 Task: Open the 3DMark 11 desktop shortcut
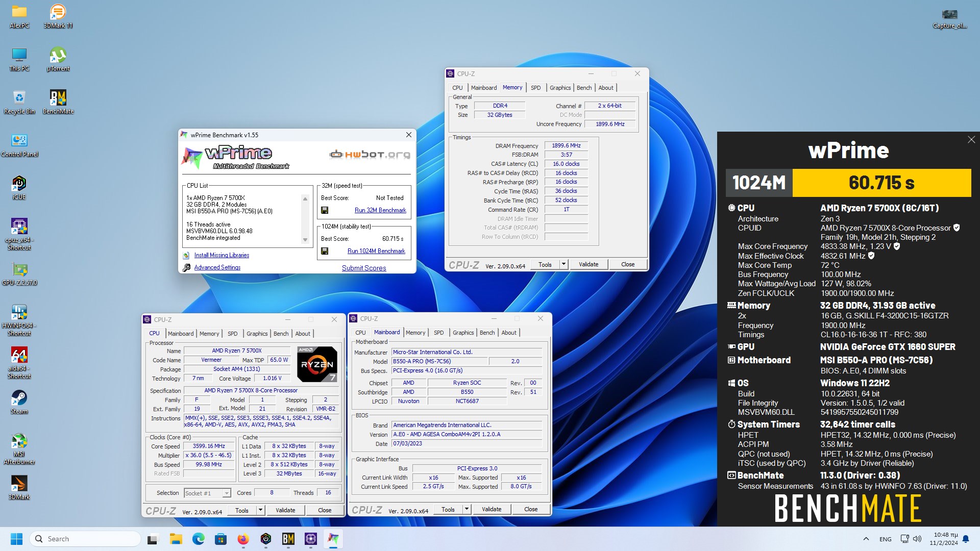click(x=58, y=16)
